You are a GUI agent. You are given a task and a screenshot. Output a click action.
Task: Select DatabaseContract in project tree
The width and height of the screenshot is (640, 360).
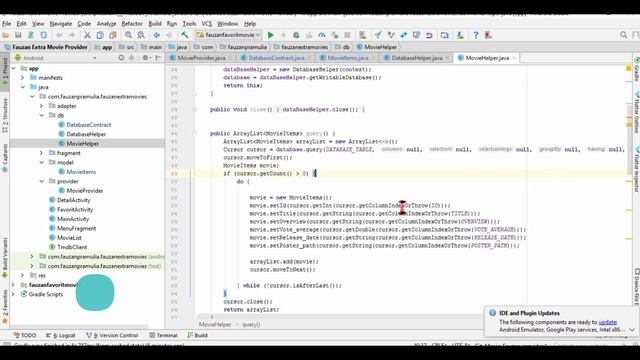(89, 125)
